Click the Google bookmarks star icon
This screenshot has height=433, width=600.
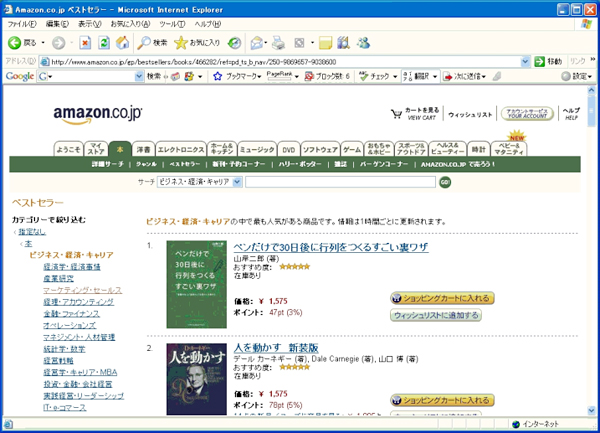tap(218, 76)
